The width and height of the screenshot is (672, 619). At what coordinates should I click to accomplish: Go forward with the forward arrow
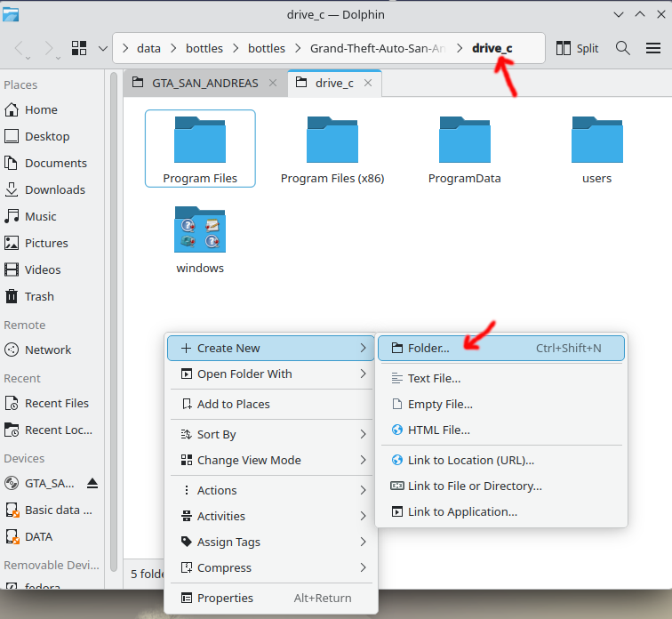pos(49,48)
